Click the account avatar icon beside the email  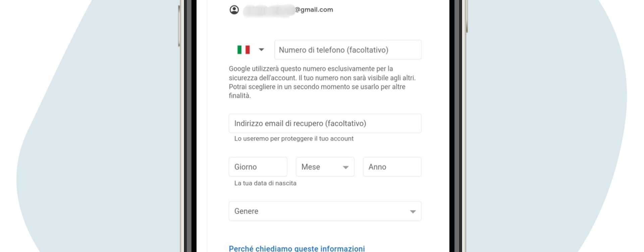234,10
